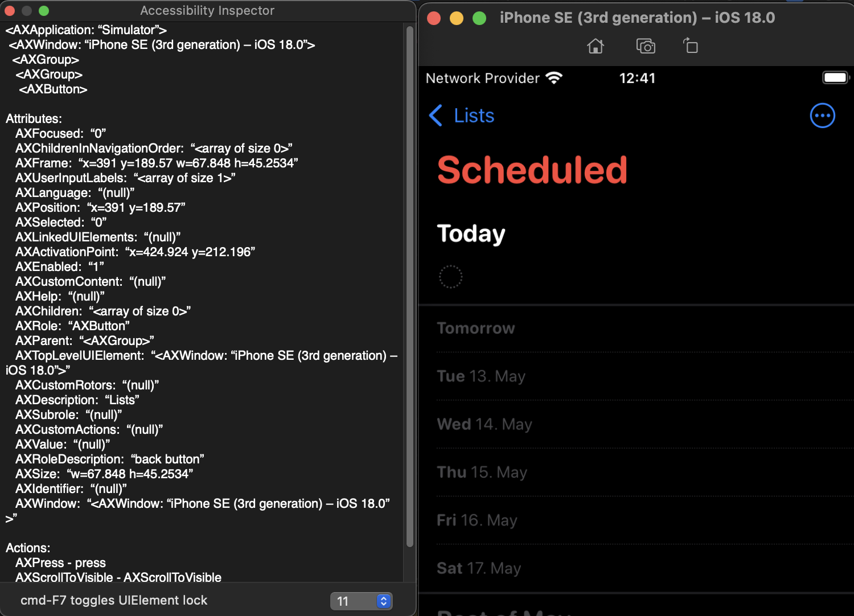854x616 pixels.
Task: Click the AXSize attribute line
Action: coord(104,474)
